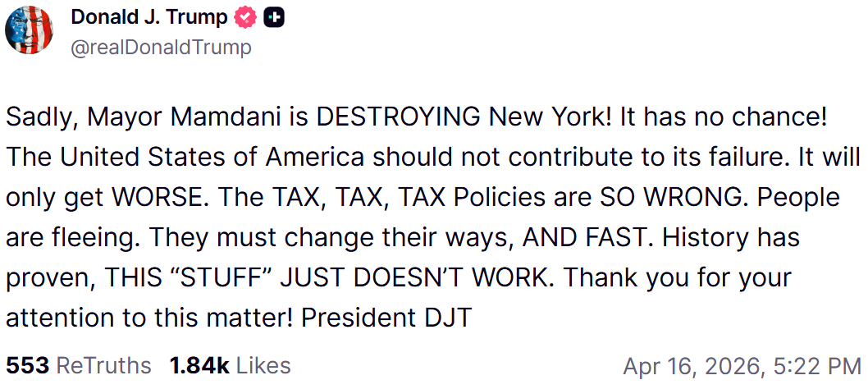Click the 1.84k likes number
Viewport: 868px width, 389px height.
(199, 365)
